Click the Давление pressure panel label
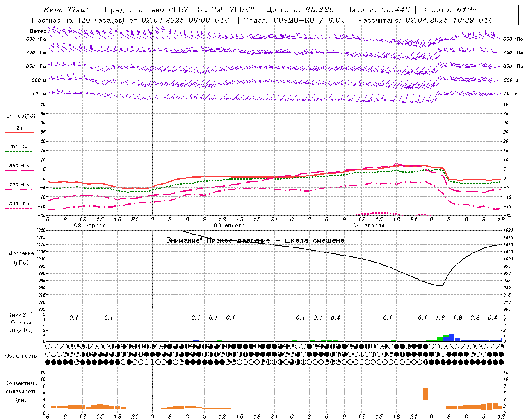Screen dimensions: 525x420 point(21,253)
